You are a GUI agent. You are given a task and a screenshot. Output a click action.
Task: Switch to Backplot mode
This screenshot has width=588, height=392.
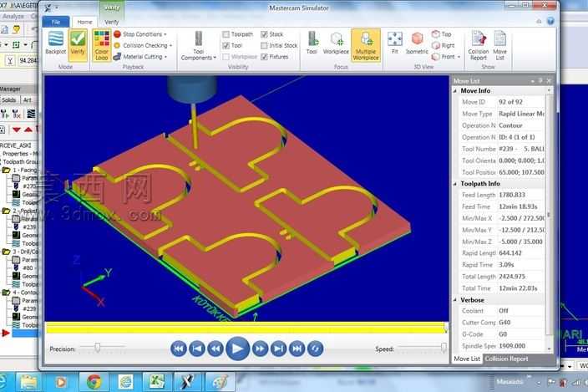[x=55, y=43]
